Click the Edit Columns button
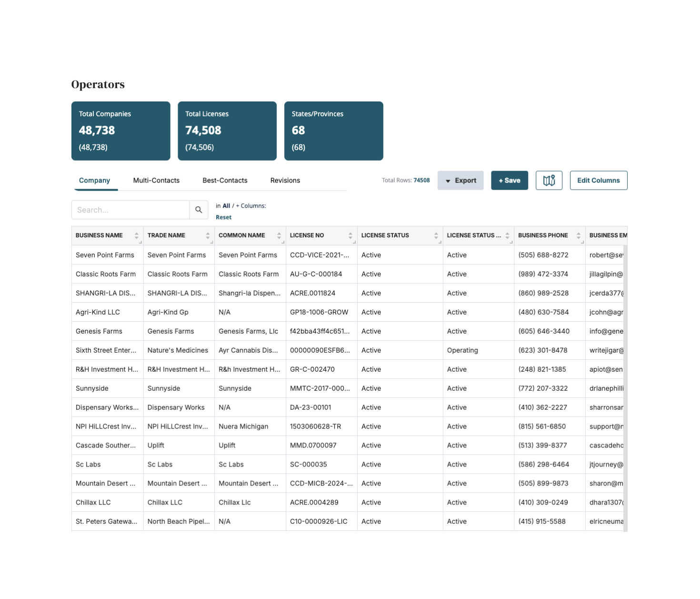This screenshot has height=599, width=700. click(x=599, y=181)
